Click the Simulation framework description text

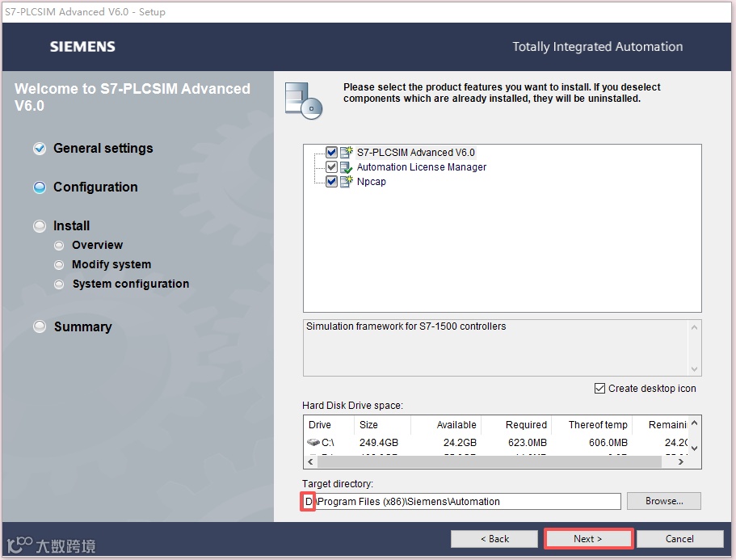coord(406,326)
